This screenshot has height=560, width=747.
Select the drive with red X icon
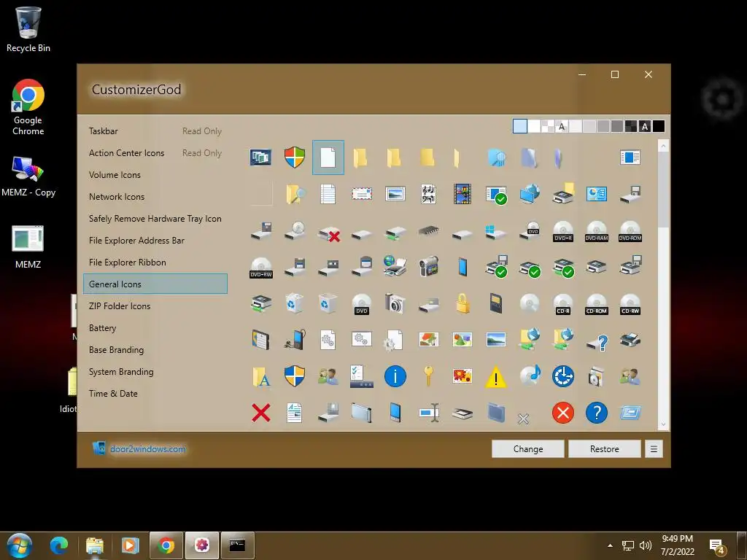coord(328,233)
